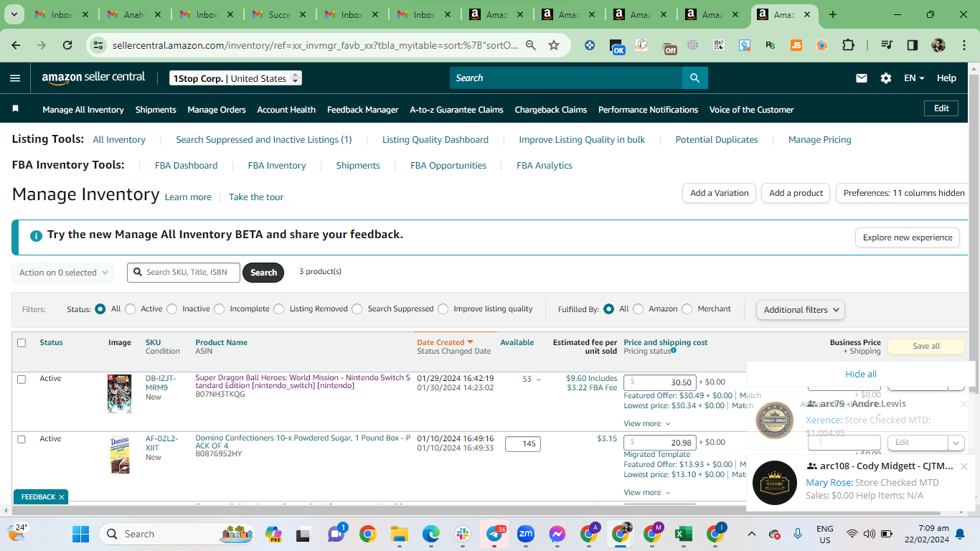Image resolution: width=980 pixels, height=551 pixels.
Task: Open the Seller Central settings gear
Action: point(886,78)
